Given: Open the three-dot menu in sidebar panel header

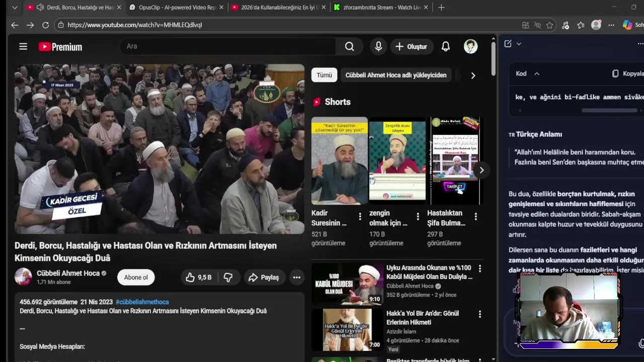Looking at the screenshot, I should click(x=640, y=44).
